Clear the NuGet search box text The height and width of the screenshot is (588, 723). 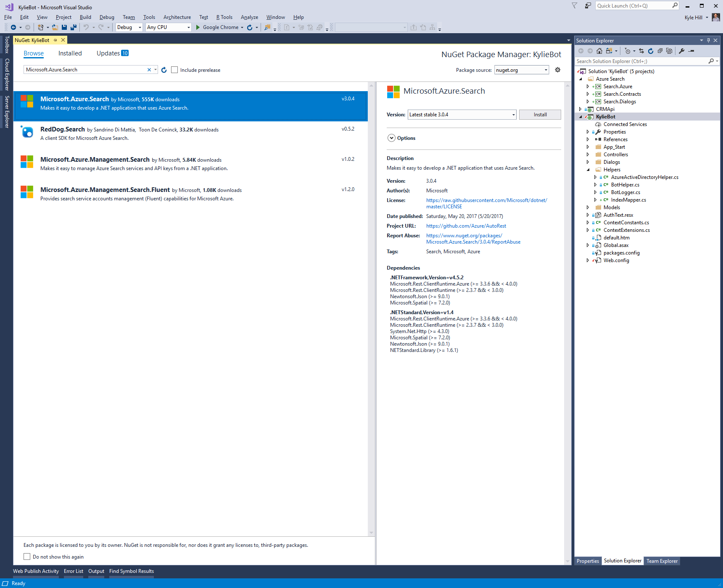[149, 70]
